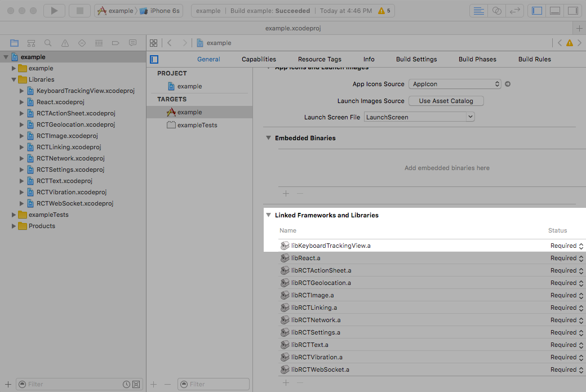This screenshot has height=392, width=586.
Task: Hide the project and targets list
Action: (x=154, y=59)
